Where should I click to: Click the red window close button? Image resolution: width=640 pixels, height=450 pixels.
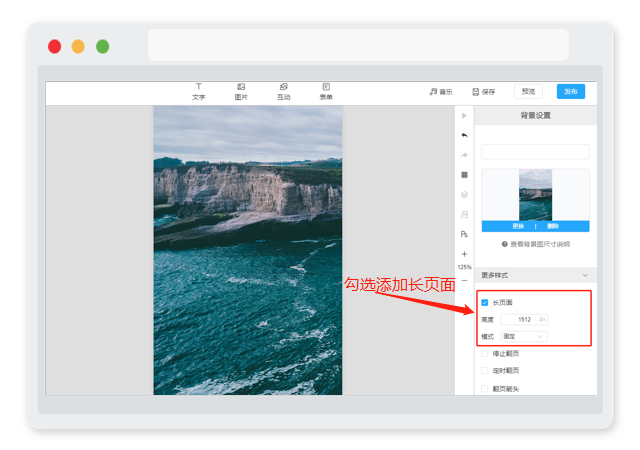[55, 47]
